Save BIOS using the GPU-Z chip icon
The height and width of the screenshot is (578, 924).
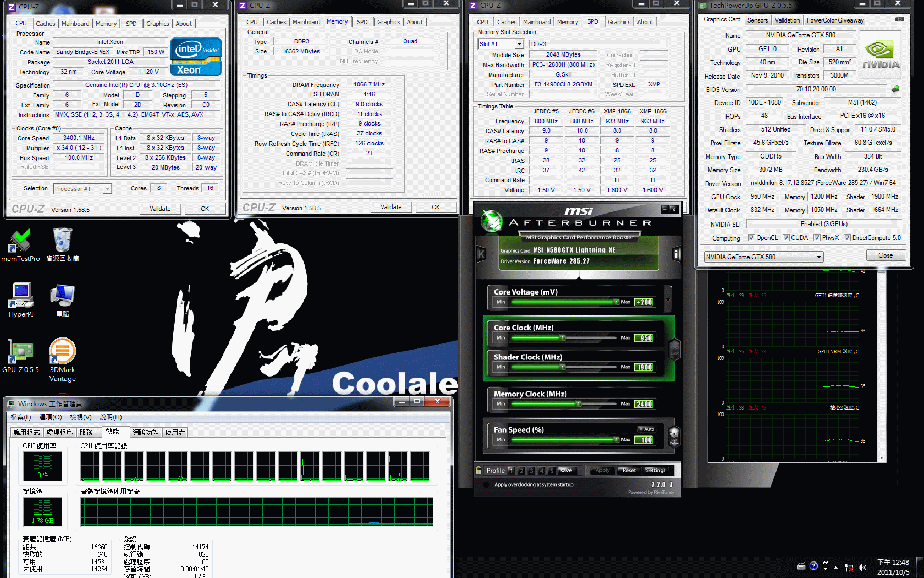(x=895, y=89)
